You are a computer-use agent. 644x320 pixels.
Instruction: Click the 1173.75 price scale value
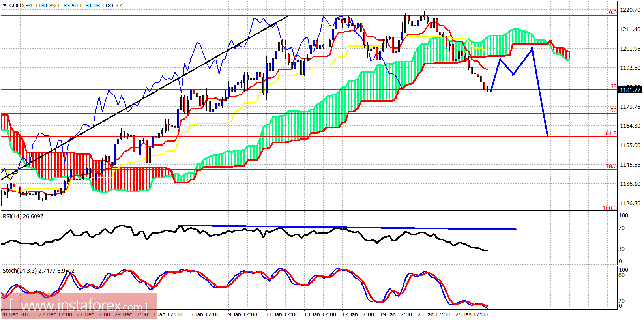pos(630,107)
